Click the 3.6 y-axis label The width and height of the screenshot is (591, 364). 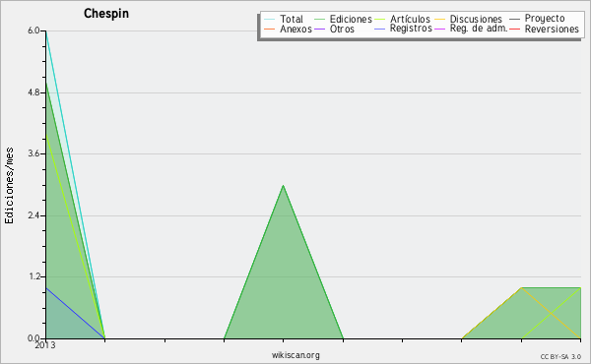pyautogui.click(x=33, y=153)
